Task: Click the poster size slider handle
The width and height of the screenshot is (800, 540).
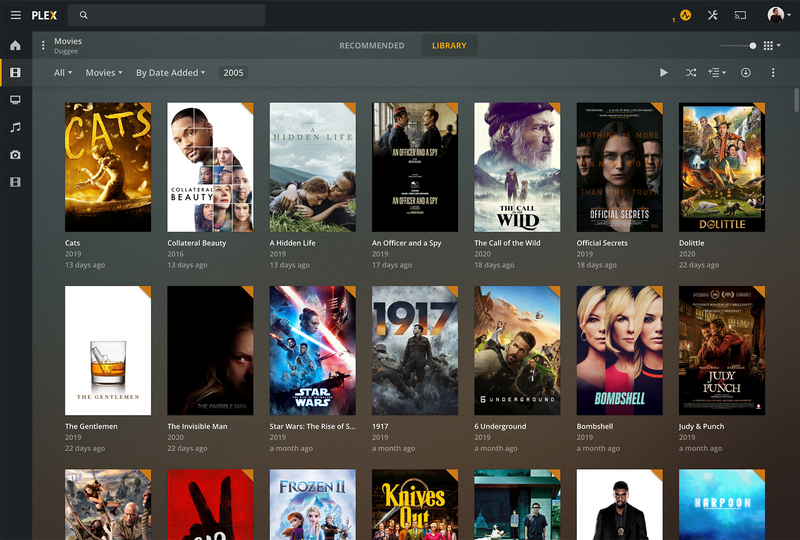Action: click(753, 46)
